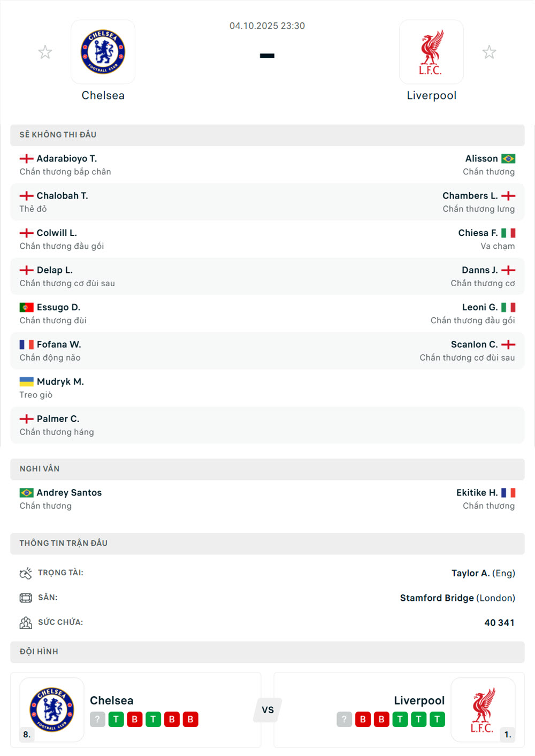Click the Liverpool crest in the match header
Image resolution: width=535 pixels, height=756 pixels.
coord(431,52)
